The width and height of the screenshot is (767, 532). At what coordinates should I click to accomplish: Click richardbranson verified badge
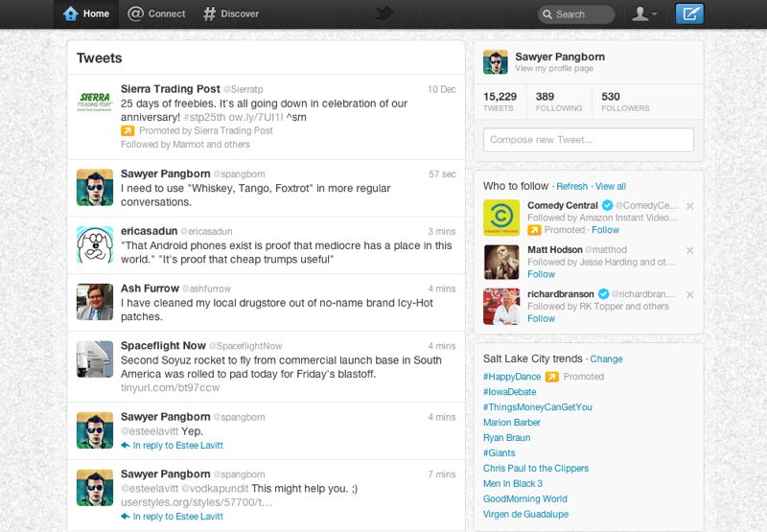coord(603,294)
